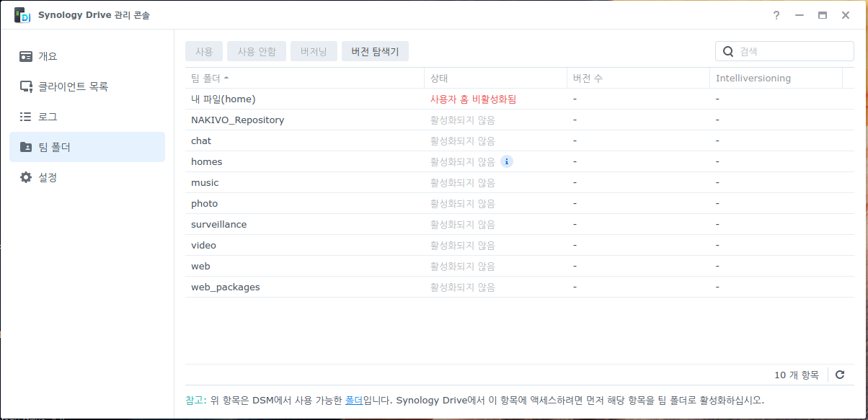Select the web_packages folder row

(519, 287)
